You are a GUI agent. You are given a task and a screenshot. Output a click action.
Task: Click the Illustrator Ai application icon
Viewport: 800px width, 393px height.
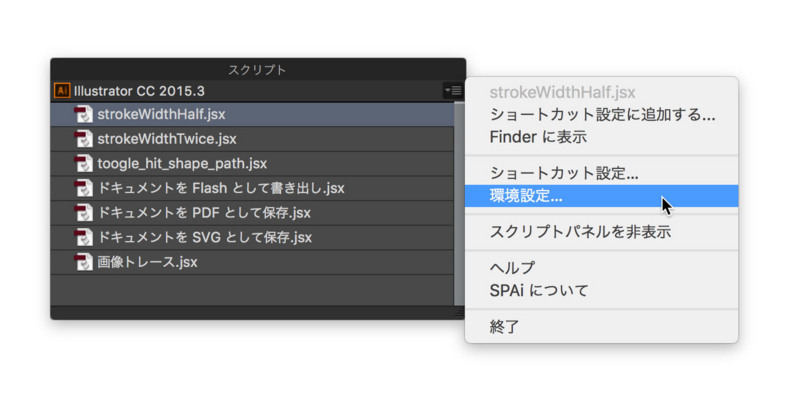pyautogui.click(x=62, y=91)
